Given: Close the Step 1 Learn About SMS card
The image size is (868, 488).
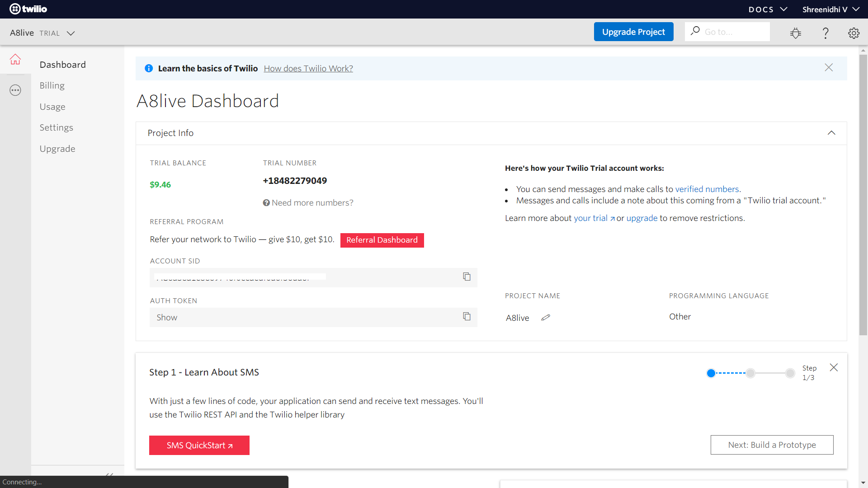Looking at the screenshot, I should pos(834,367).
